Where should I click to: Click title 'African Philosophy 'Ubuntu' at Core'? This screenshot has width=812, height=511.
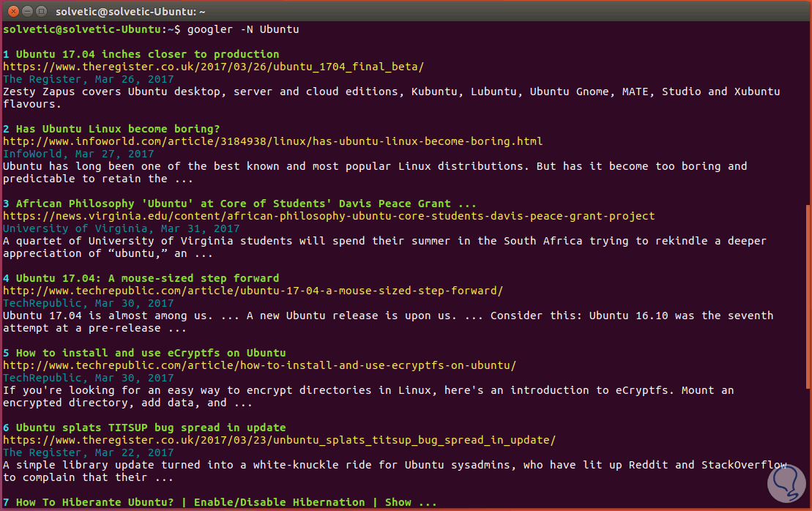tap(245, 204)
